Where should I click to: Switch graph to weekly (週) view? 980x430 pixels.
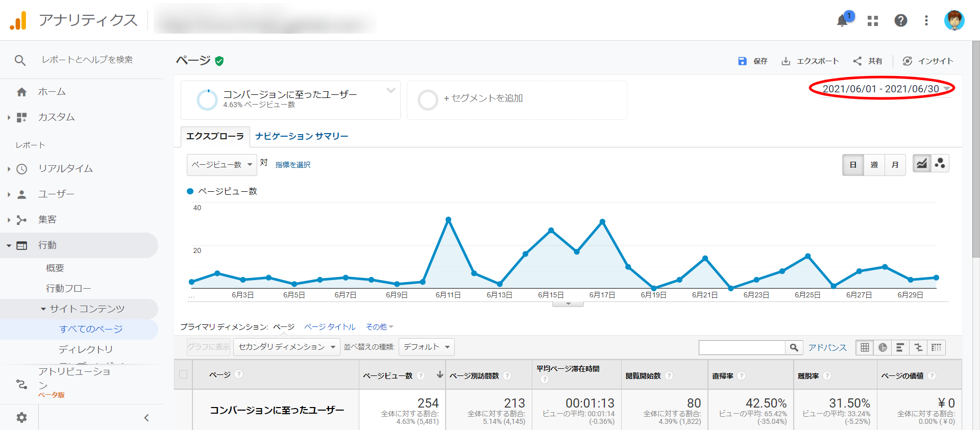874,165
